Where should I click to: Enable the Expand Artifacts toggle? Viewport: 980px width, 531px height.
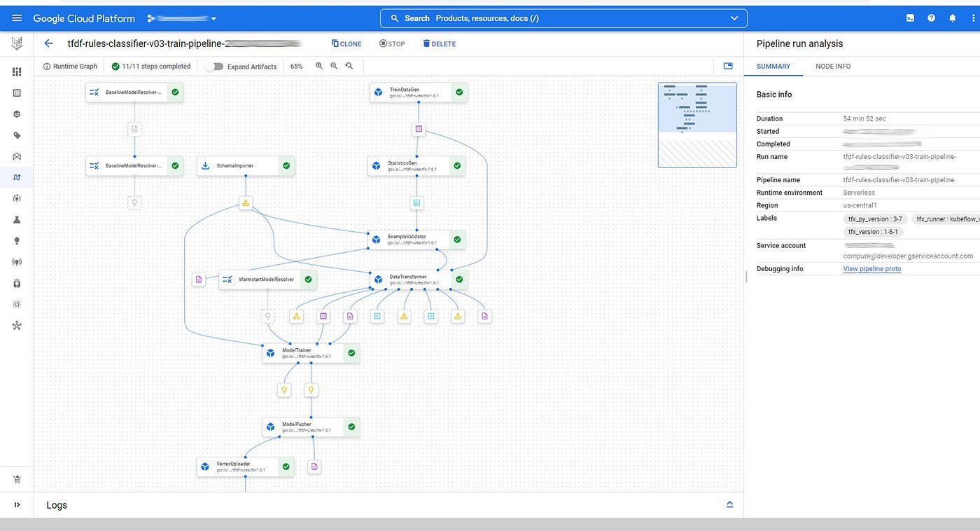(214, 66)
